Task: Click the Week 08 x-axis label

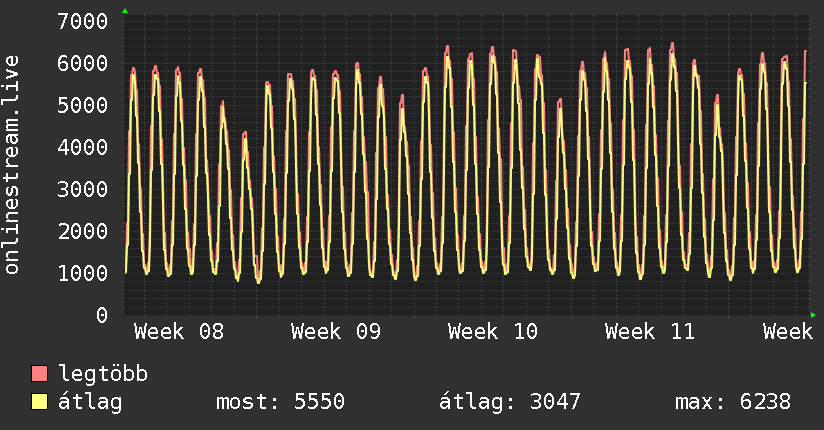Action: 179,332
